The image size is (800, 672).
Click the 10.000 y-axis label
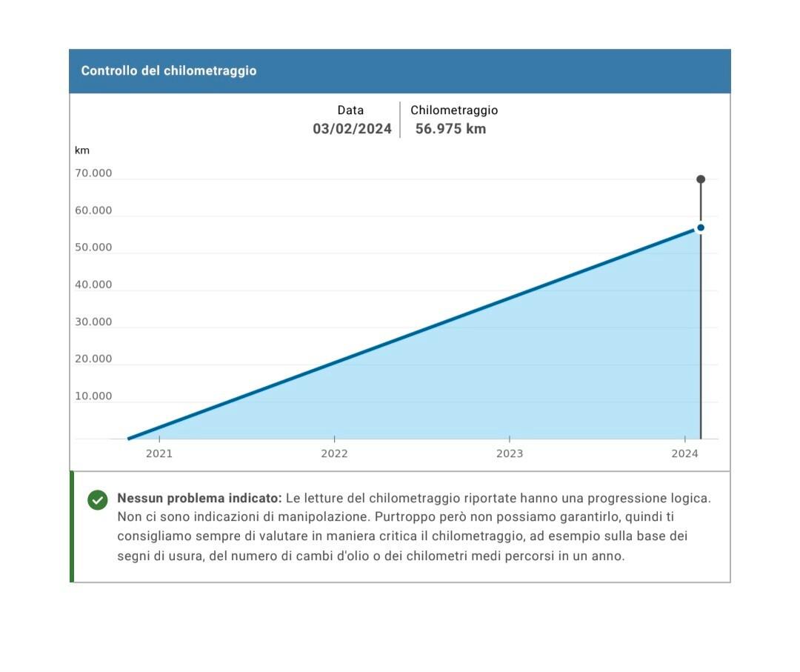pos(93,396)
